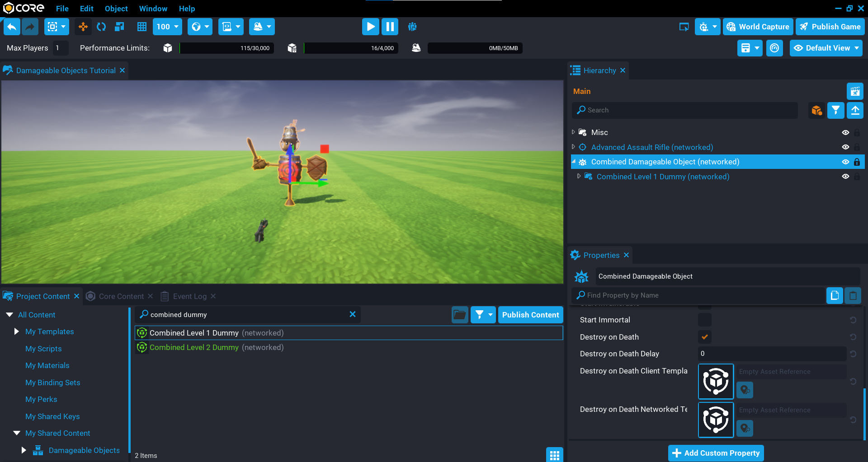Expand the Combined Level 1 Dummy hierarchy item
The width and height of the screenshot is (868, 462).
(579, 177)
